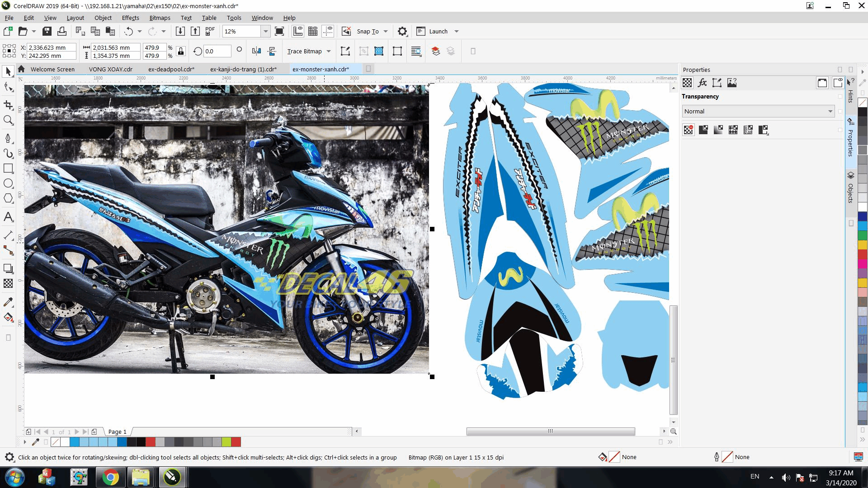The width and height of the screenshot is (868, 488).
Task: Select the Rectangle tool
Action: 8,169
